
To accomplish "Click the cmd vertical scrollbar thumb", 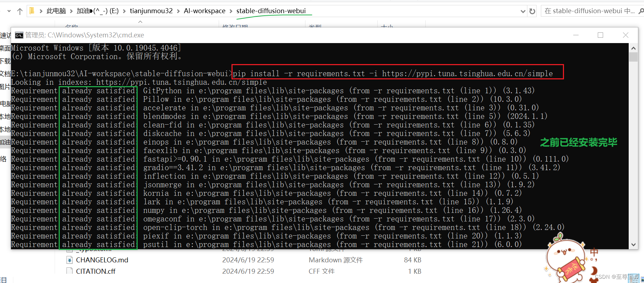I will (x=633, y=57).
